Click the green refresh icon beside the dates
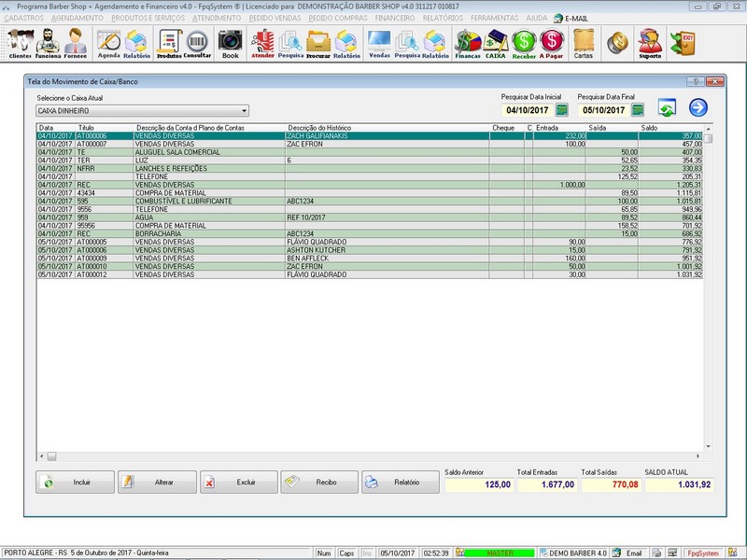Image resolution: width=747 pixels, height=560 pixels. pos(667,108)
